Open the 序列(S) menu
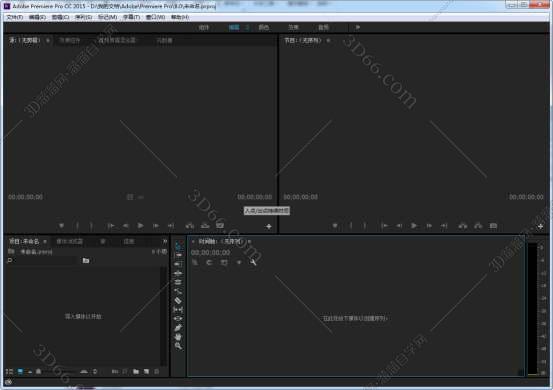Viewport: 553px width, 390px height. 83,17
